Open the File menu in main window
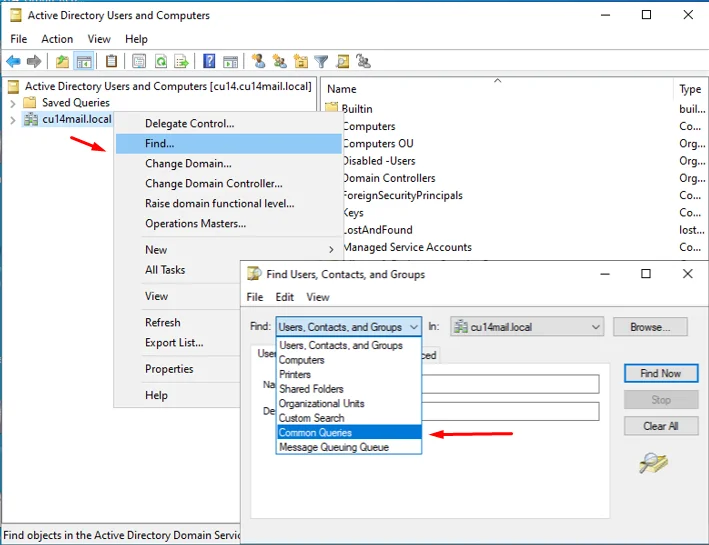 click(x=19, y=39)
